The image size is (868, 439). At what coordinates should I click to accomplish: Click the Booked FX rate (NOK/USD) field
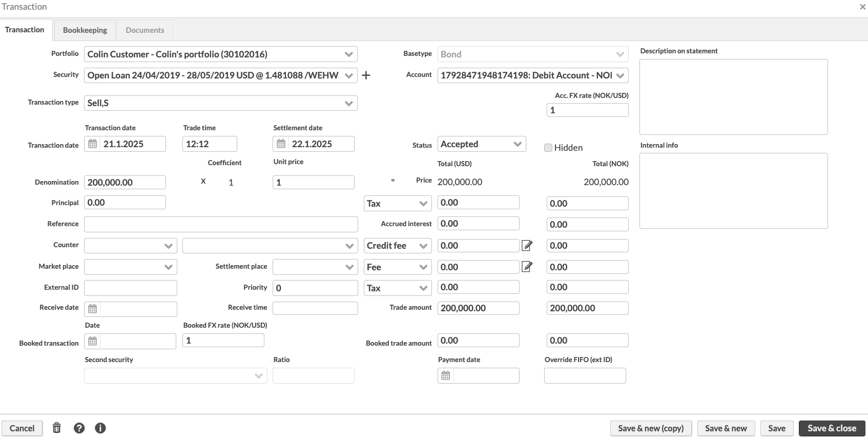[x=223, y=341]
